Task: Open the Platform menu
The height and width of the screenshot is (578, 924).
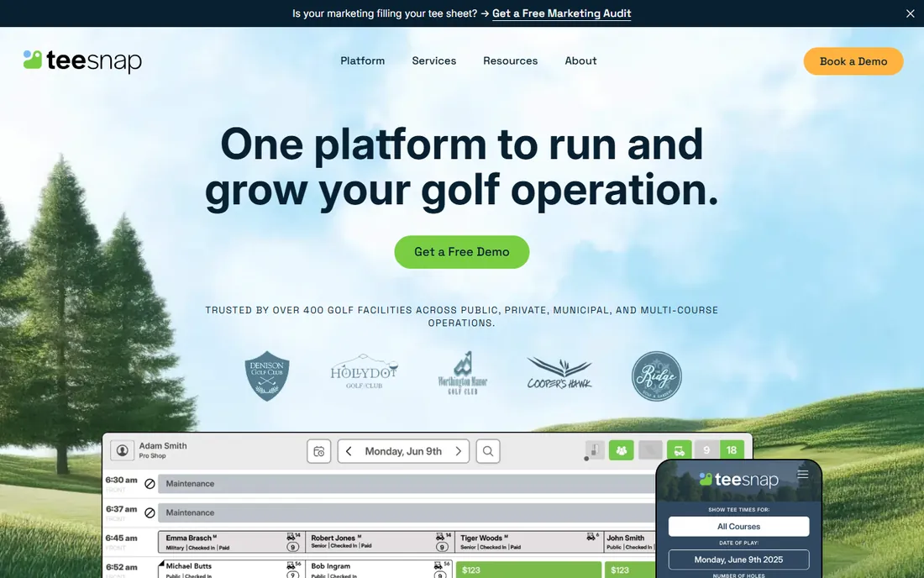Action: click(362, 60)
